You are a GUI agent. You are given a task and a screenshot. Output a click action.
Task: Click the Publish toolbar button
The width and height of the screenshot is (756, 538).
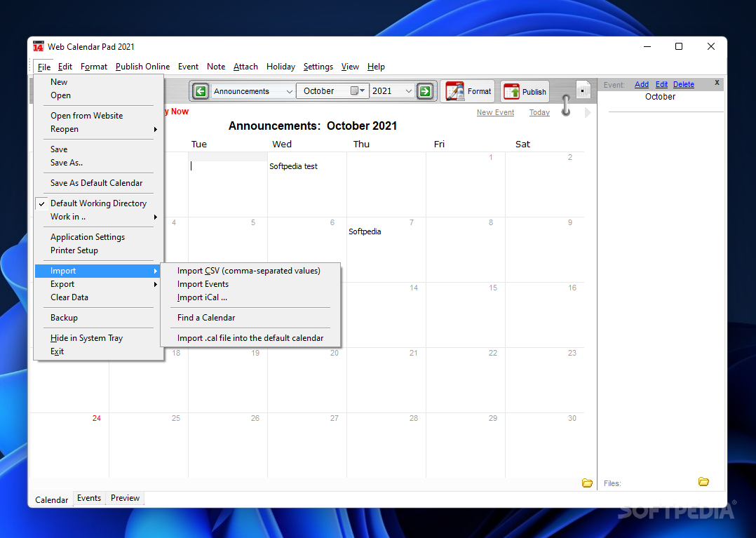click(x=525, y=92)
